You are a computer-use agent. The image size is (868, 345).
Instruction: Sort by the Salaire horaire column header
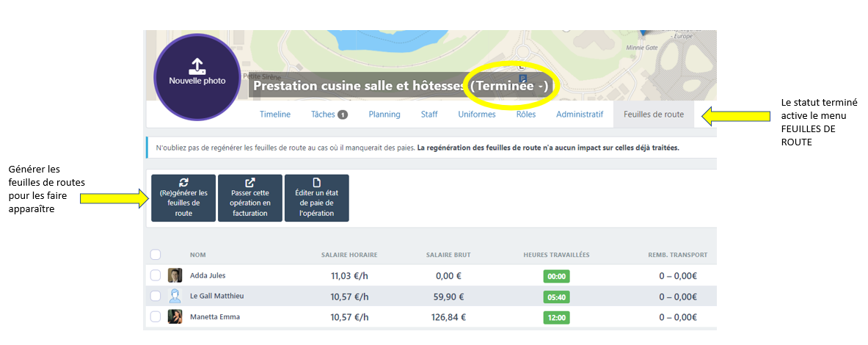[x=349, y=255]
